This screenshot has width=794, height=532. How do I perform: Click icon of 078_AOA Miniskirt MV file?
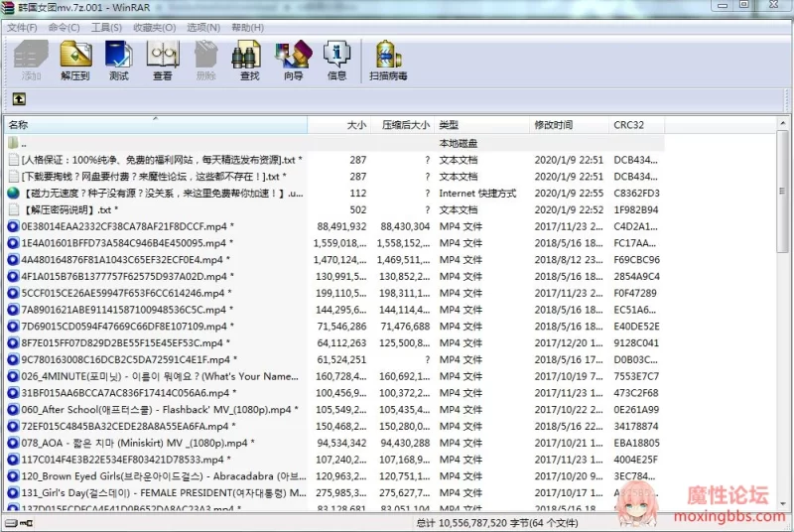coord(13,443)
